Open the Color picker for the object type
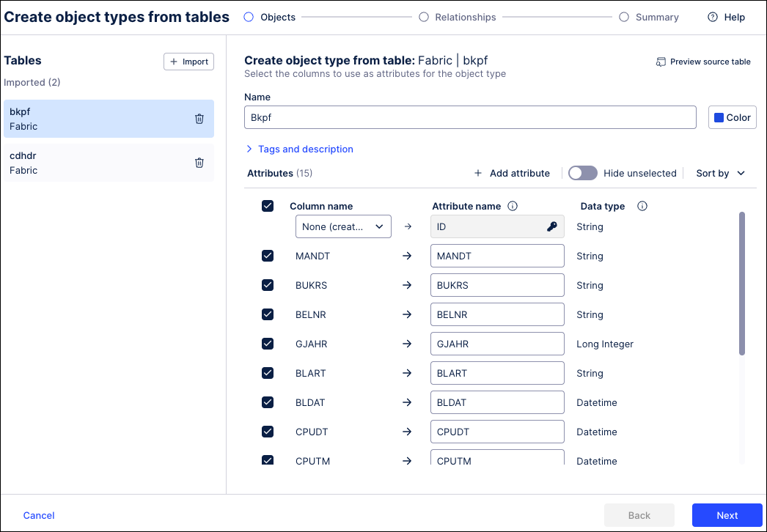This screenshot has width=767, height=532. pos(731,117)
